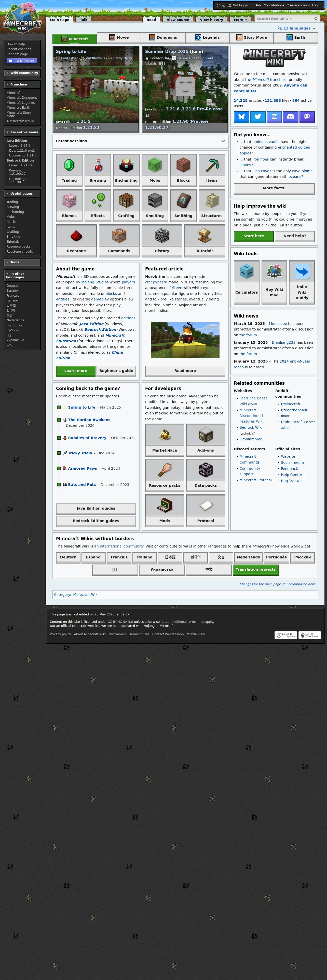The width and height of the screenshot is (327, 980).
Task: Open the Translation projects button
Action: point(255,570)
